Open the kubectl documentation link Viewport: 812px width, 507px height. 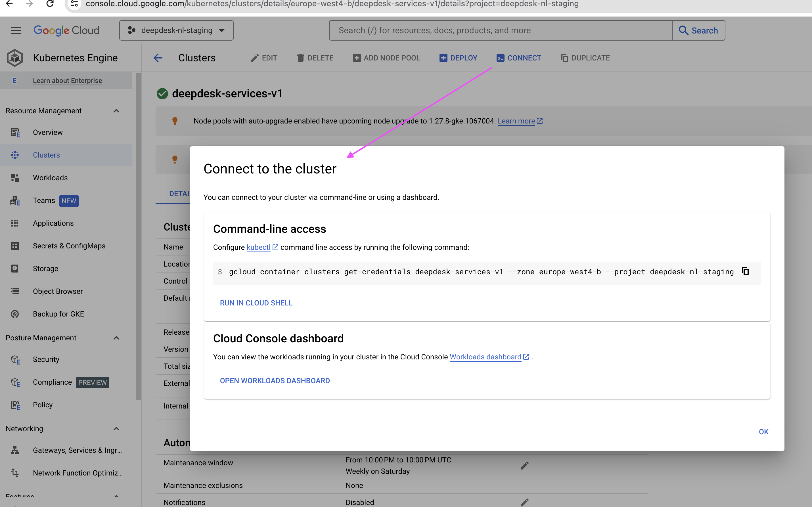pos(258,247)
